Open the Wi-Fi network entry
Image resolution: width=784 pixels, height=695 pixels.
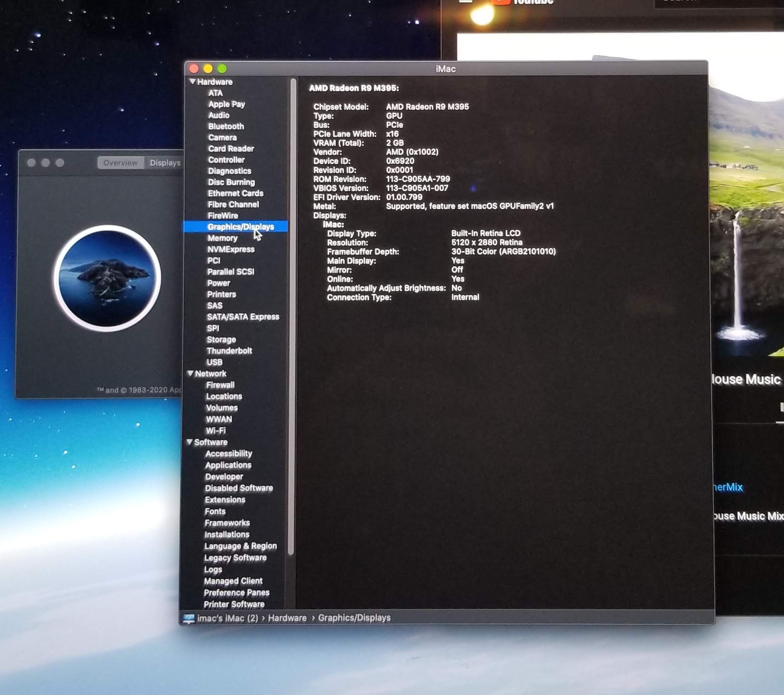(216, 430)
